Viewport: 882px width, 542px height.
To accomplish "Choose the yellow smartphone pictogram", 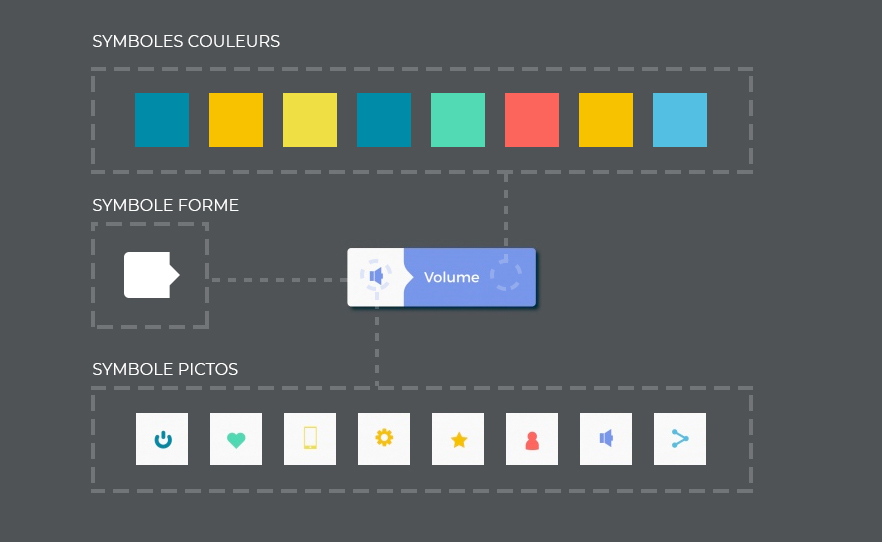I will tap(310, 438).
